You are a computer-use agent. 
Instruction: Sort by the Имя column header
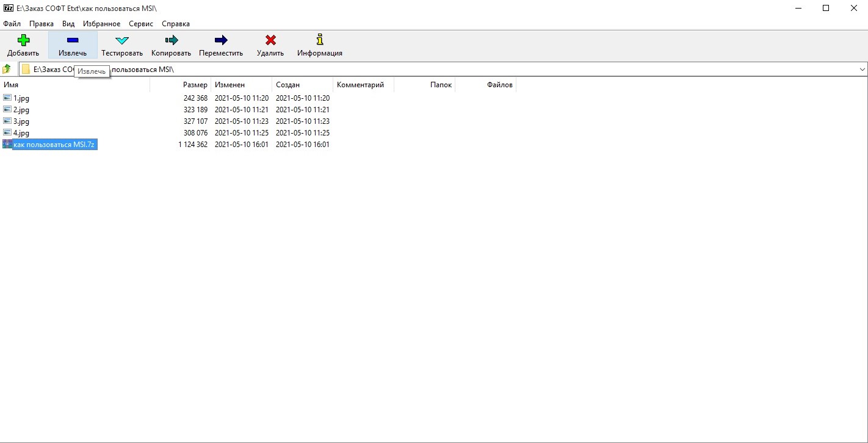coord(11,85)
